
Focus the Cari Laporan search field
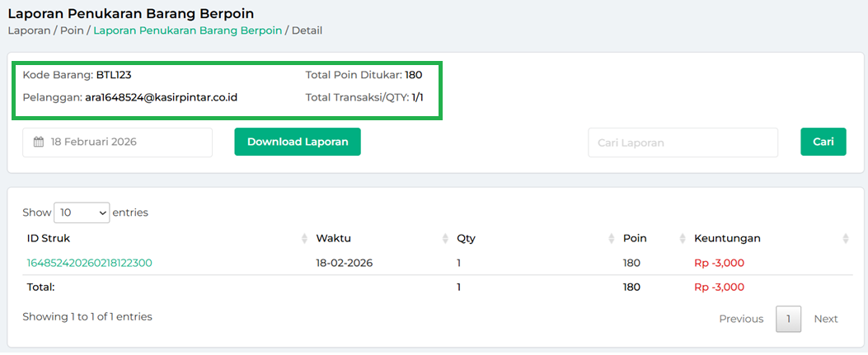coord(683,142)
